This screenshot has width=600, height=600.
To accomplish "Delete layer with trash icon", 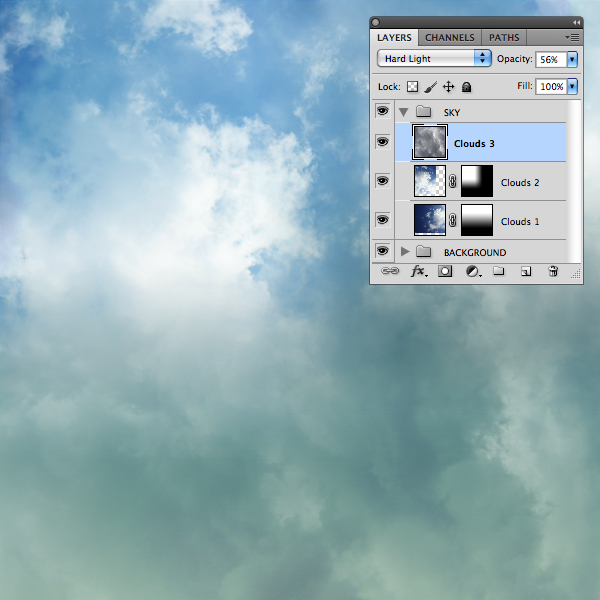I will pos(553,271).
